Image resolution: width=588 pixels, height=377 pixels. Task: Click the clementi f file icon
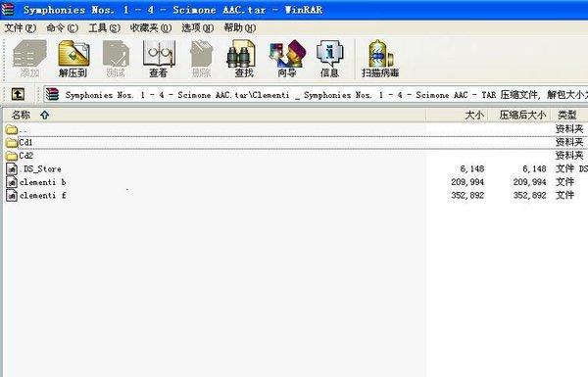pos(12,195)
